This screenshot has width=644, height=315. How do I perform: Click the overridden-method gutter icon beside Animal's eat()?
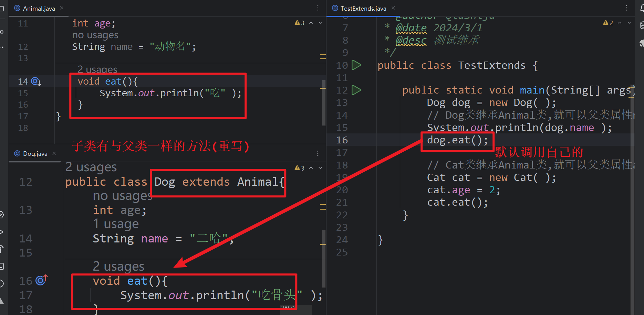point(36,82)
